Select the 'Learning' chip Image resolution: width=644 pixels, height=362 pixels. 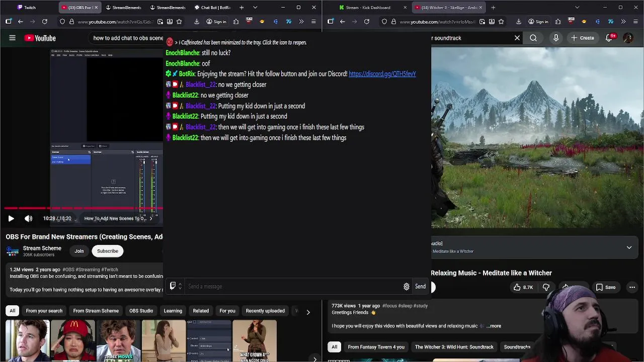coord(173,311)
